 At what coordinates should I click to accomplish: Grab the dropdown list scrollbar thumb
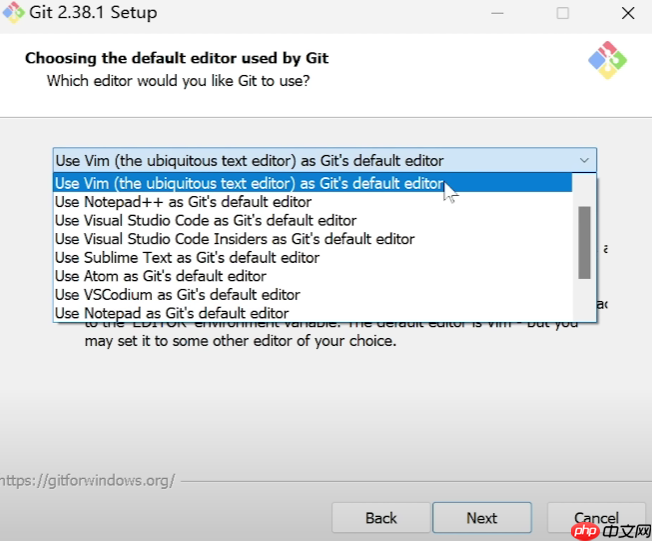[584, 242]
